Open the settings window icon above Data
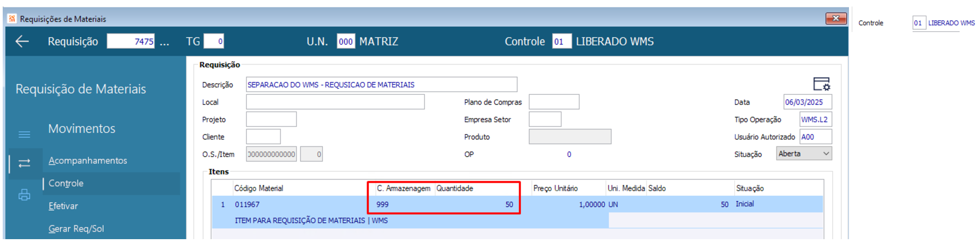 [821, 84]
